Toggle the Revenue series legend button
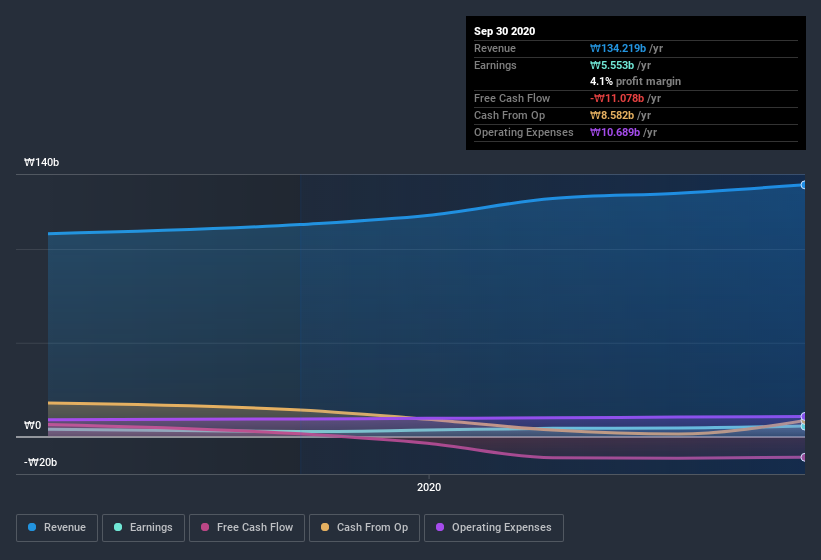This screenshot has width=821, height=560. pyautogui.click(x=57, y=528)
